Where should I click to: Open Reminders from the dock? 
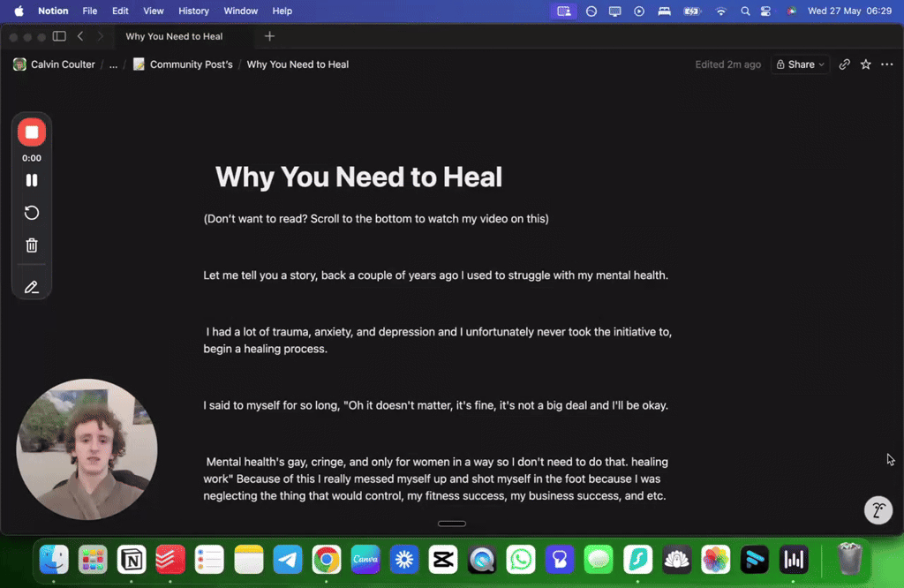(x=209, y=559)
